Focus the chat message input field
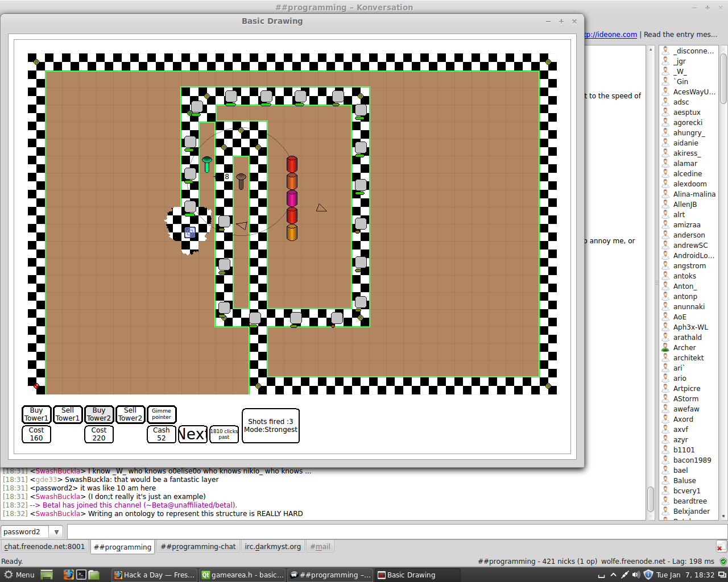This screenshot has height=582, width=728. tap(396, 532)
